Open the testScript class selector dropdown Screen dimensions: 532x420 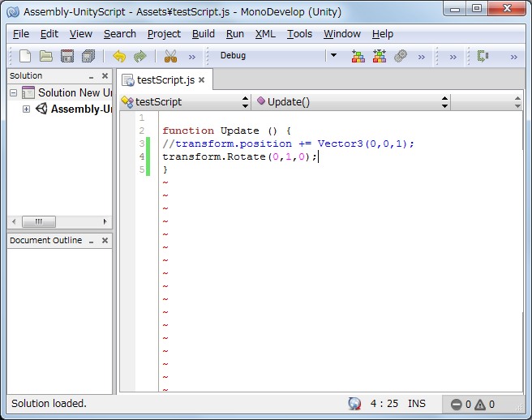[x=246, y=102]
